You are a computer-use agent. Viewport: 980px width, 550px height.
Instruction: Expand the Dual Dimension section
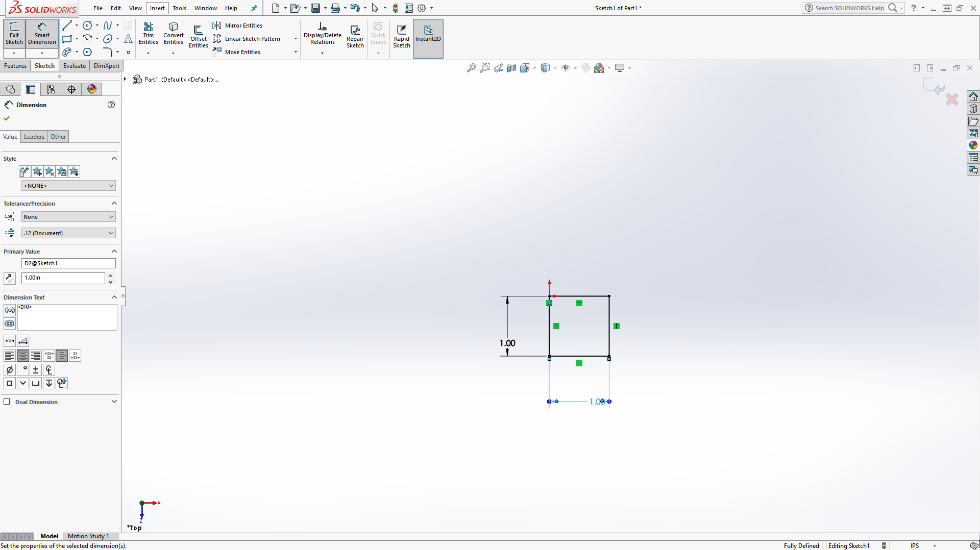pyautogui.click(x=114, y=402)
